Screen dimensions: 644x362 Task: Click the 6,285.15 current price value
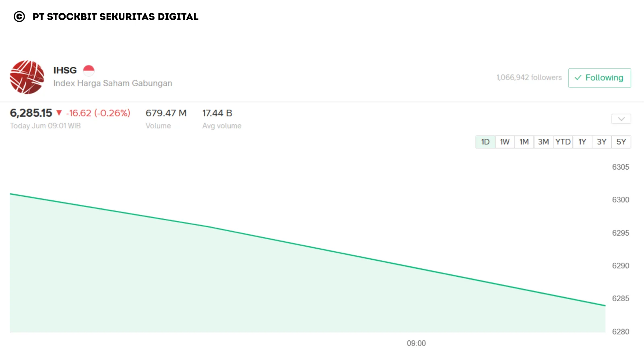click(31, 113)
